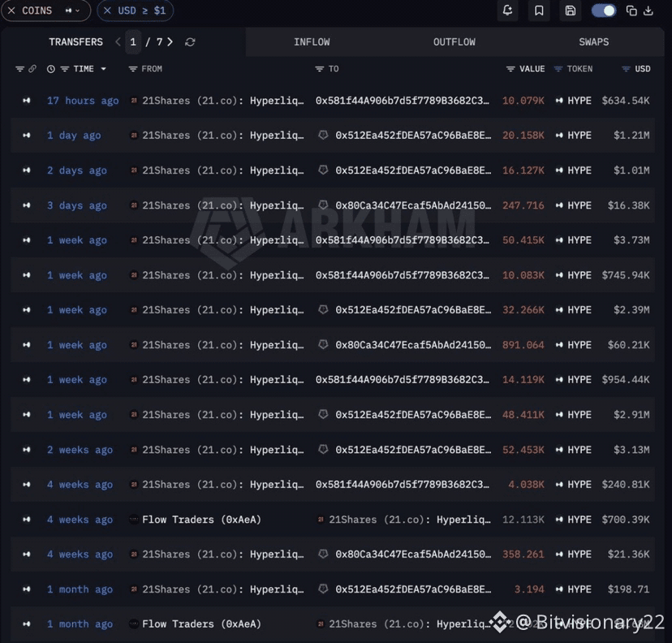
Task: Click the chain icon in the 2 weeks row
Action: [x=27, y=450]
